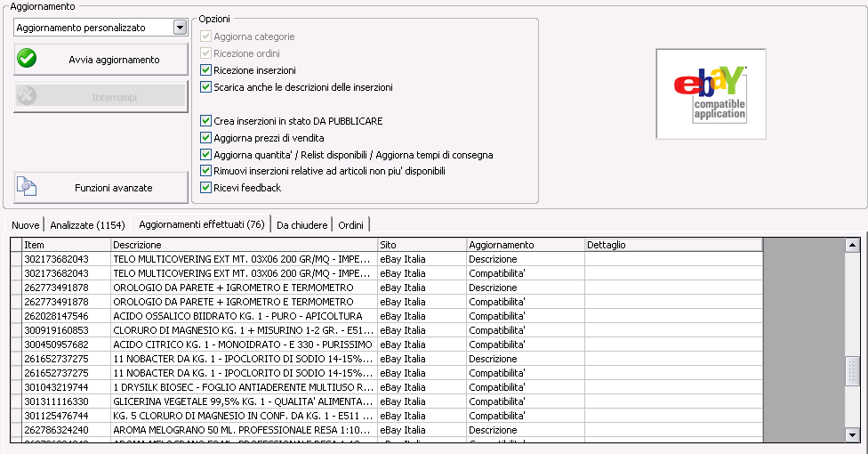Viewport: 868px width, 454px height.
Task: Toggle Crea inserzioni in stato DA PUBBLICARE
Action: click(x=206, y=121)
